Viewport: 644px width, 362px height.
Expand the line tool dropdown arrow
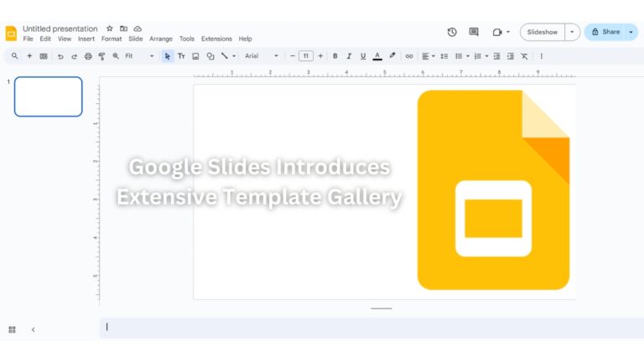pyautogui.click(x=234, y=56)
